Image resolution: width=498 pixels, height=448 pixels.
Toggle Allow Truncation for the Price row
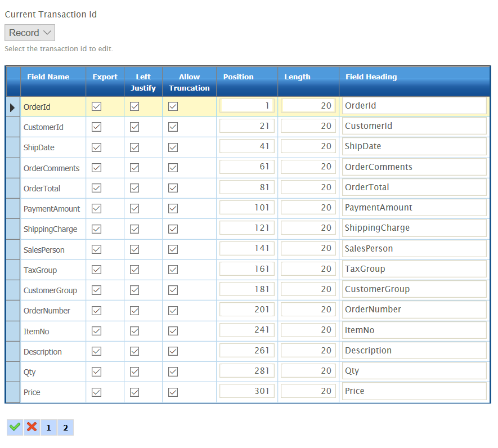(x=173, y=392)
